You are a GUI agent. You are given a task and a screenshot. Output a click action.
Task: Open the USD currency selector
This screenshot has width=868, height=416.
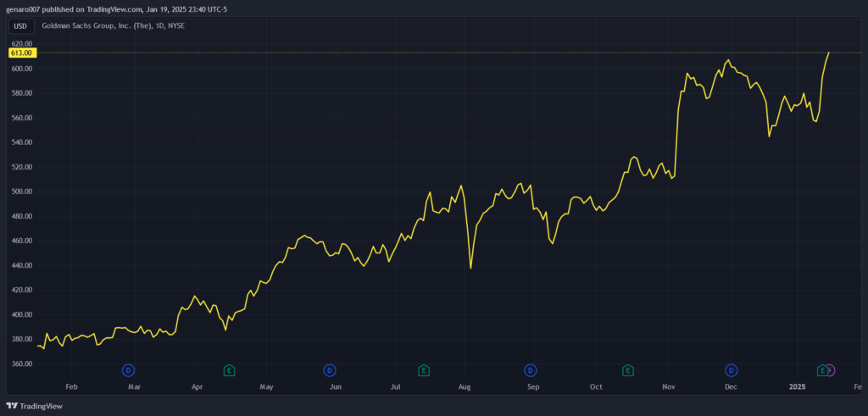(x=20, y=26)
